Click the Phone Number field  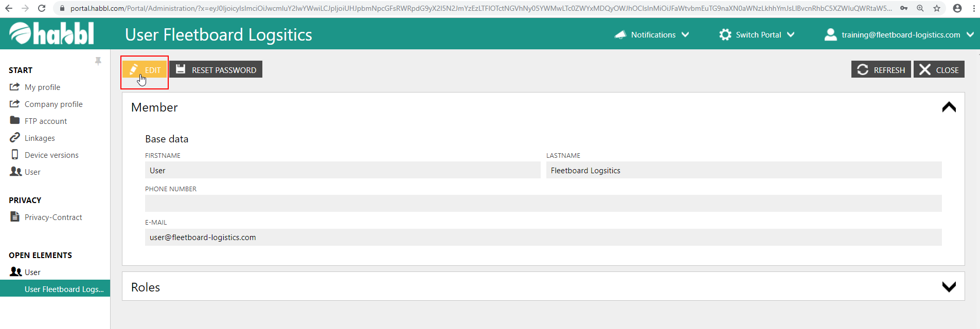543,204
